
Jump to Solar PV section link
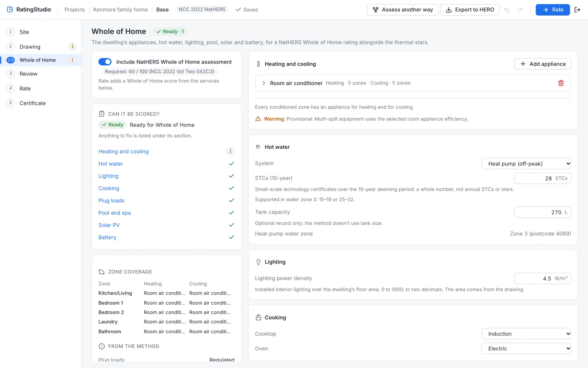tap(109, 225)
